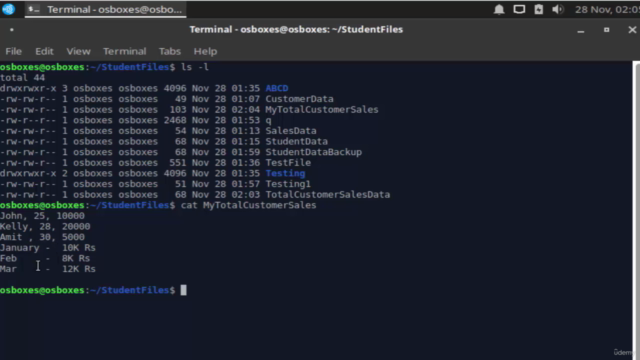Screen dimensions: 640x360
Task: Minimize the terminal window
Action: pos(580,30)
